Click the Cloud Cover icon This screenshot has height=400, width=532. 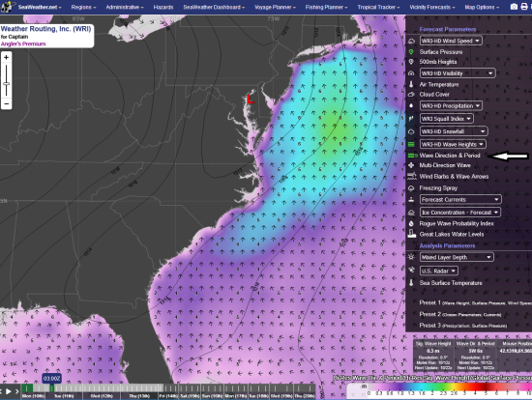tap(411, 95)
